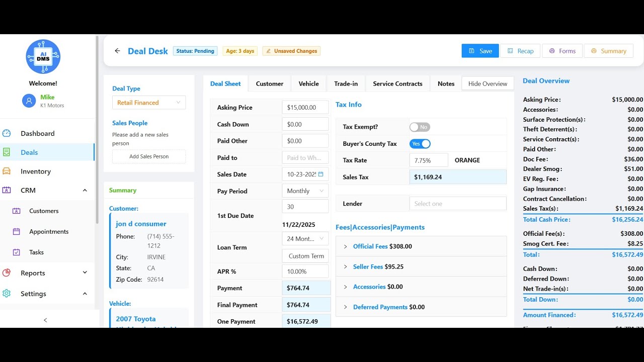Viewport: 644px width, 362px height.
Task: Click the Asking Price input field
Action: 305,108
